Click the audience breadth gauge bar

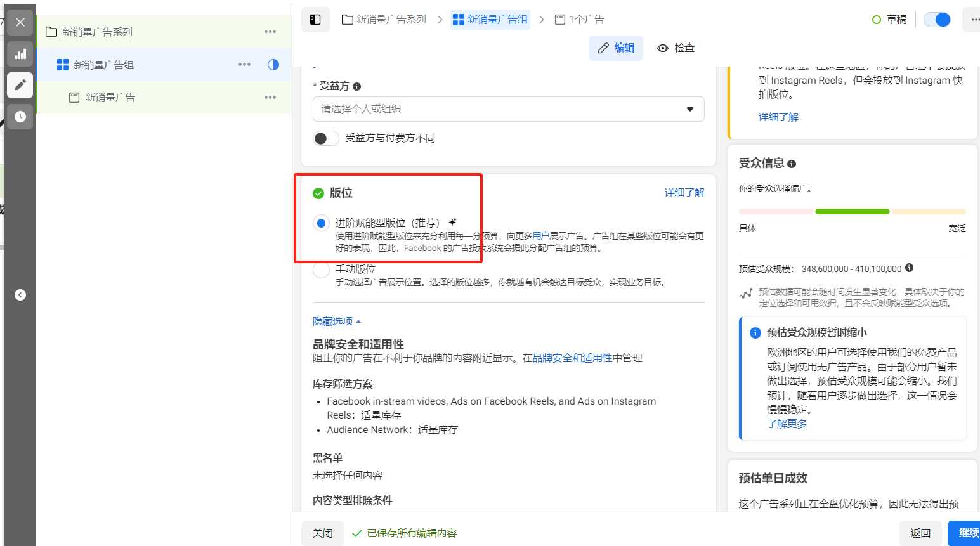[x=853, y=212]
